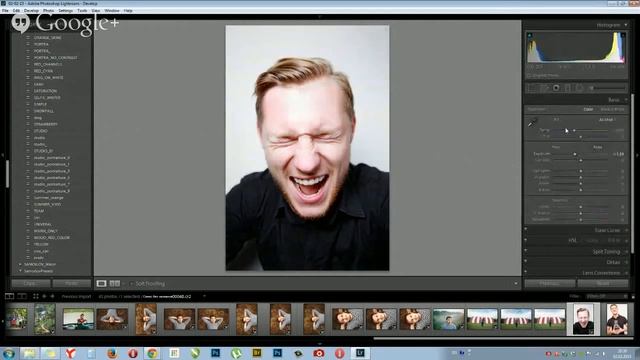Click the Exposure slider handle

tap(575, 154)
